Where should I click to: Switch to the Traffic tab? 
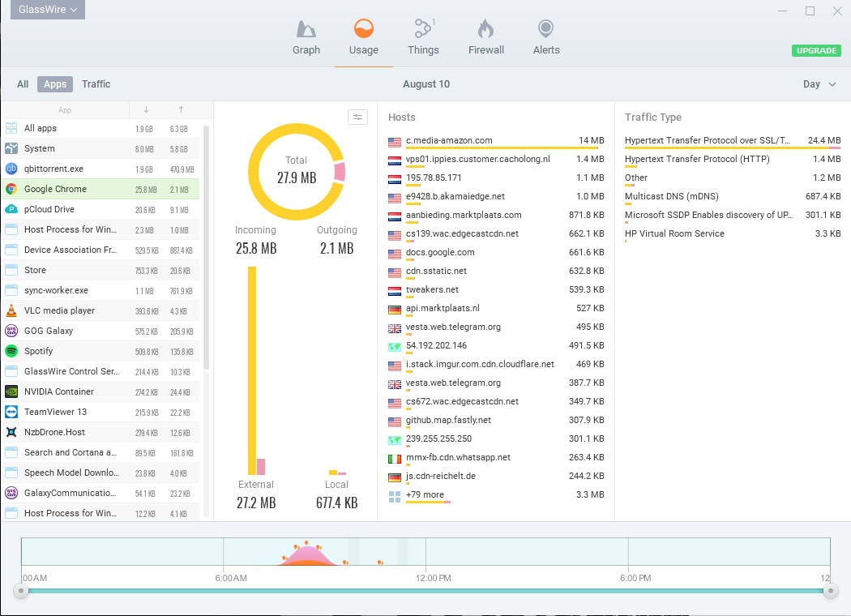96,83
